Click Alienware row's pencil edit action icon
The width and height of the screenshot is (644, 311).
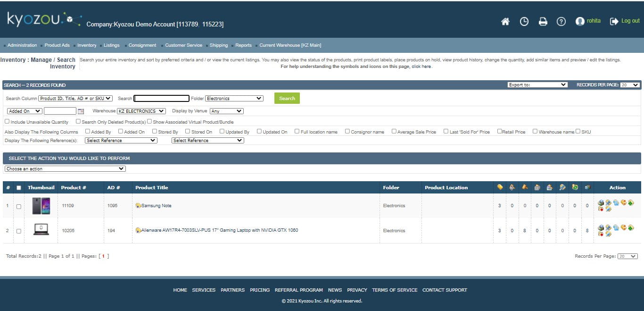[x=608, y=234]
